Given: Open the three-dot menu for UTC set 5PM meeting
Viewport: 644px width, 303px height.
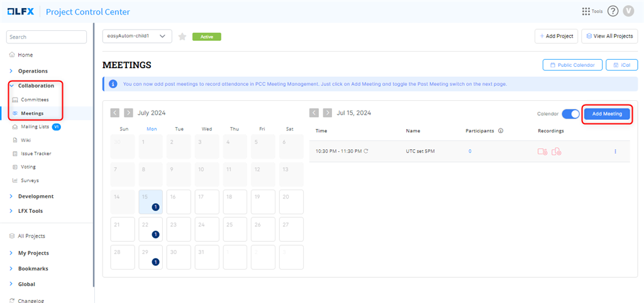Looking at the screenshot, I should pyautogui.click(x=615, y=151).
